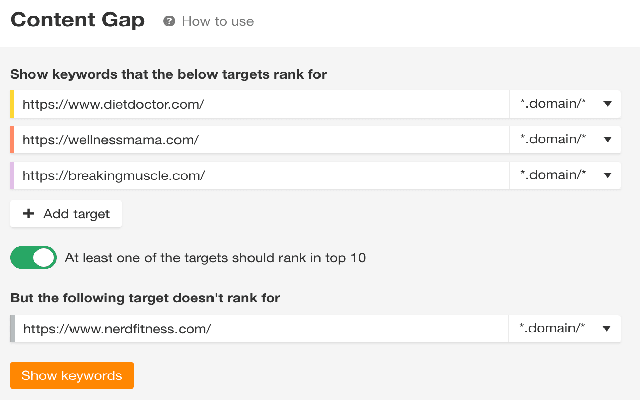Click the 'At least one of the targets' label
Image resolution: width=640 pixels, height=400 pixels.
215,258
